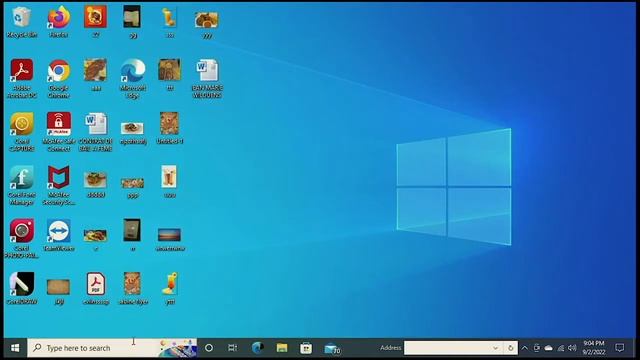The height and width of the screenshot is (360, 640).
Task: Open the volume speaker tray icon
Action: [x=572, y=348]
